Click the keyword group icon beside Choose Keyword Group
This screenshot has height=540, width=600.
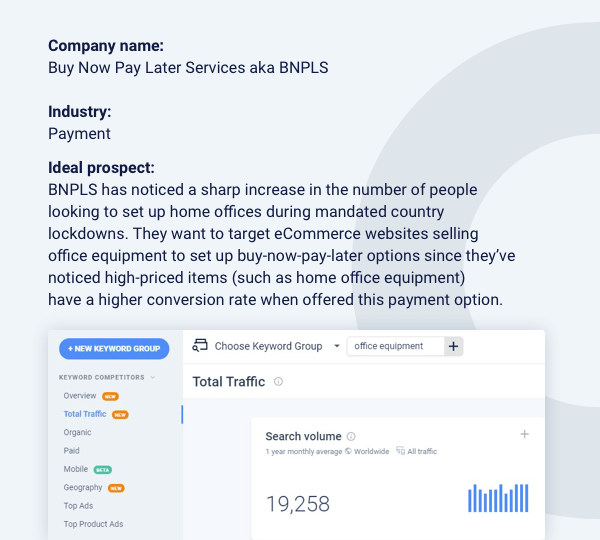tap(200, 346)
